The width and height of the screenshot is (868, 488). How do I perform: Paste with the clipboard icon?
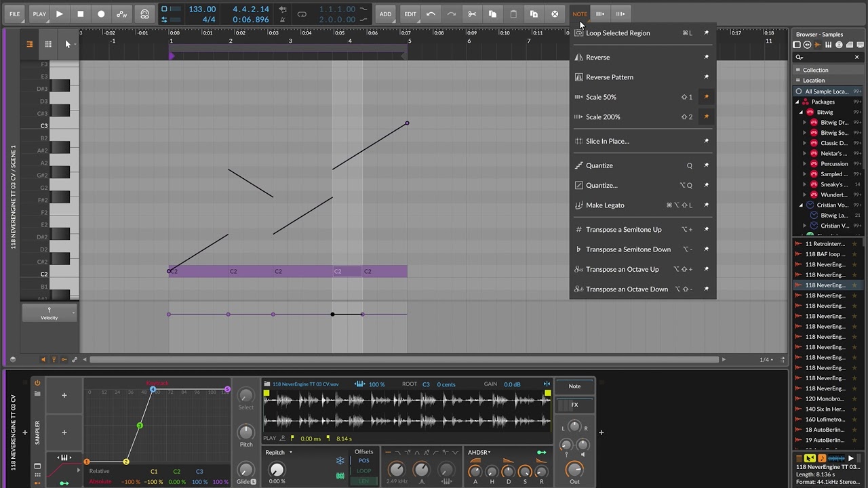click(513, 14)
